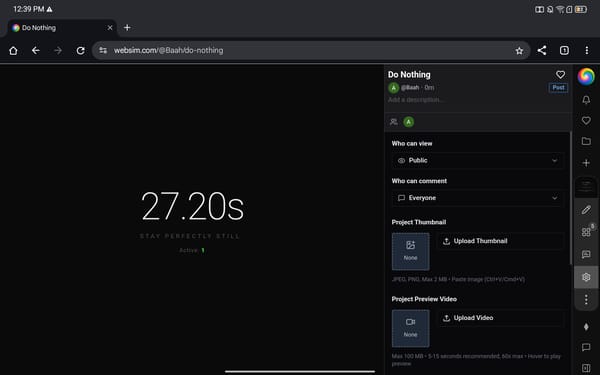
Task: Click the Active count label
Action: click(x=192, y=250)
